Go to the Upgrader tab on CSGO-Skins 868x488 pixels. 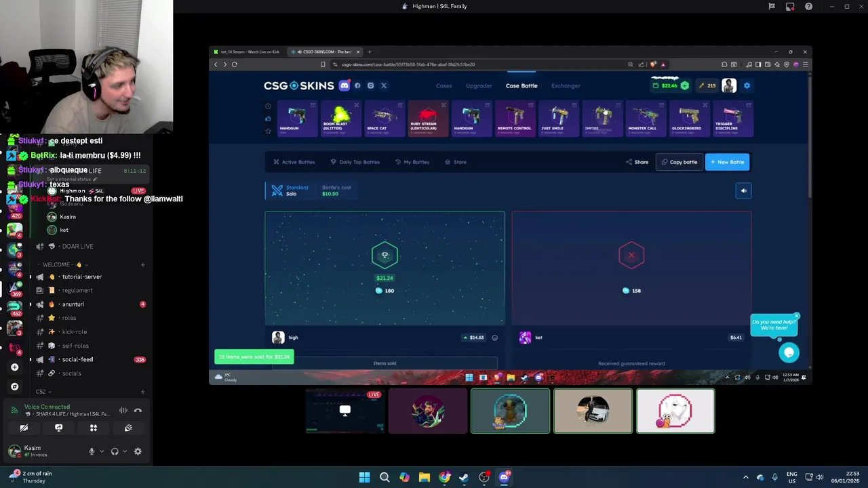coord(479,86)
